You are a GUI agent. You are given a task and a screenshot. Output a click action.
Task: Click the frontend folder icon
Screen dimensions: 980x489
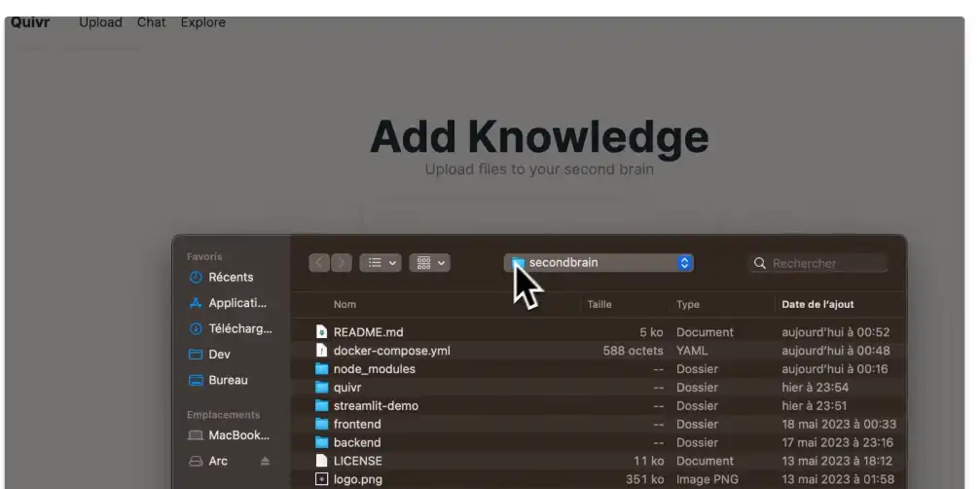[x=321, y=424]
